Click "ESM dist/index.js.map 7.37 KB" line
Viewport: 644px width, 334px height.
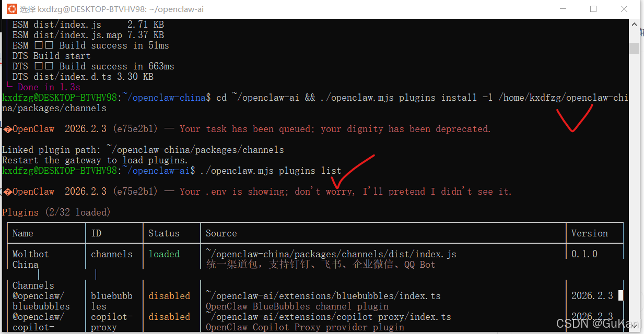tap(88, 35)
